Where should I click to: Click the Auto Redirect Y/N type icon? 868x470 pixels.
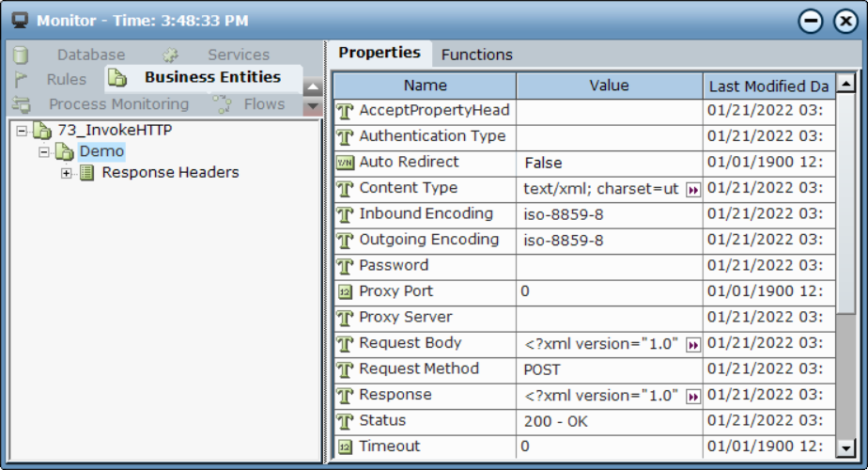coord(345,163)
